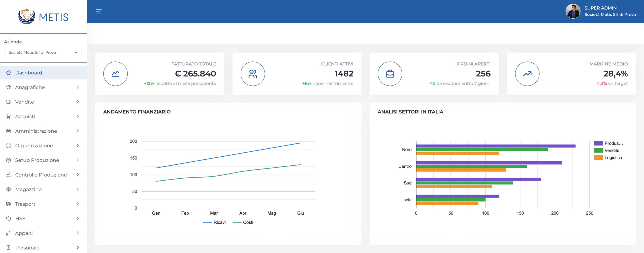Click the Organizzazione grid icon

pyautogui.click(x=9, y=146)
